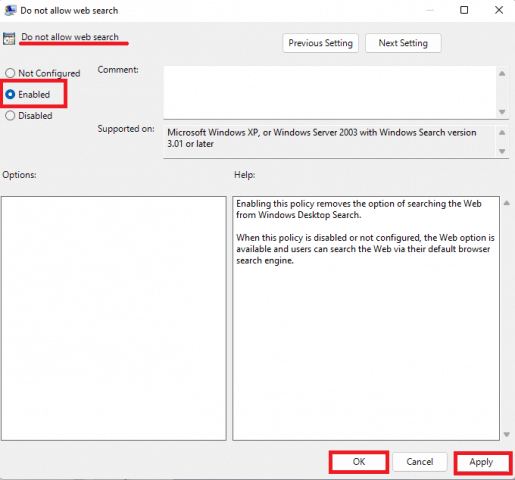The width and height of the screenshot is (515, 480).
Task: Click inside the Comment text field
Action: point(330,92)
